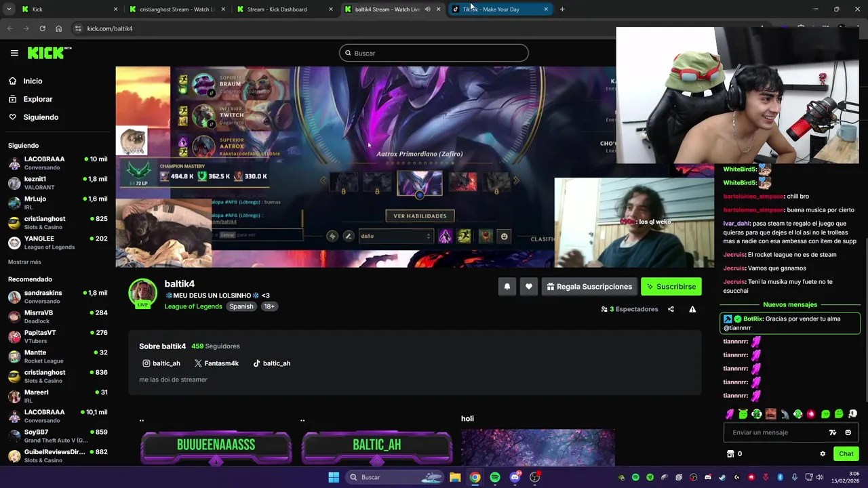Switch to cristianghost Stream tab
This screenshot has height=488, width=868.
coord(177,9)
